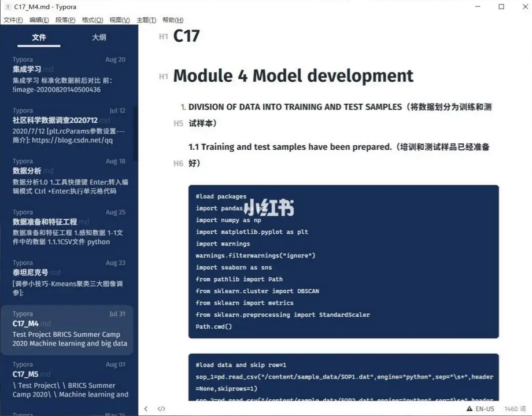This screenshot has height=416, width=532.
Task: Click the Jul 31 date of C17_M4
Action: tap(117, 314)
